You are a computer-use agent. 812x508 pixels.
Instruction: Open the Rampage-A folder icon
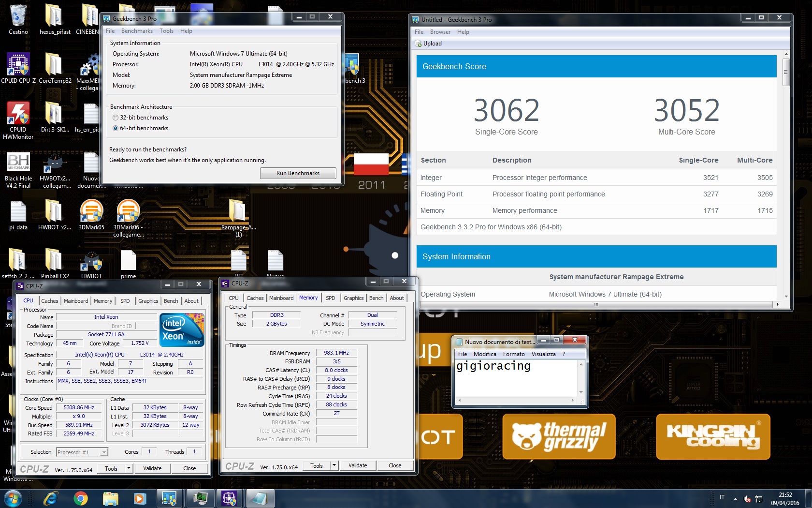pyautogui.click(x=238, y=218)
